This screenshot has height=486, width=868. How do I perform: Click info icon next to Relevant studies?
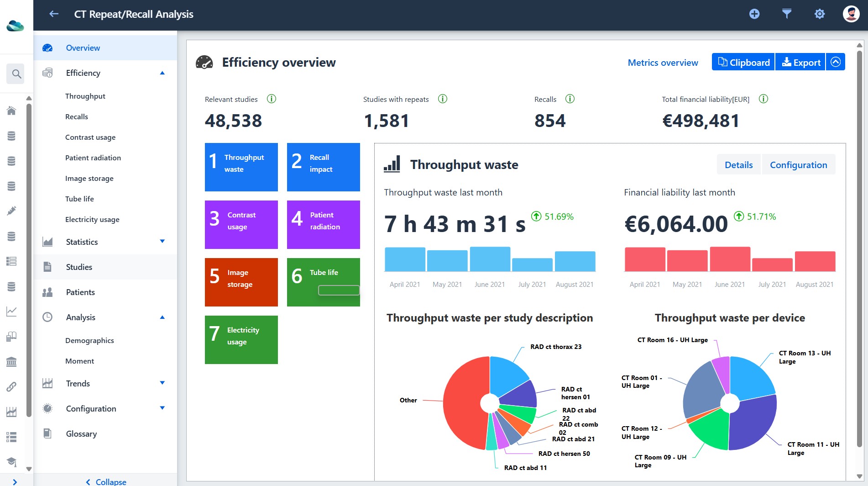[x=272, y=99]
